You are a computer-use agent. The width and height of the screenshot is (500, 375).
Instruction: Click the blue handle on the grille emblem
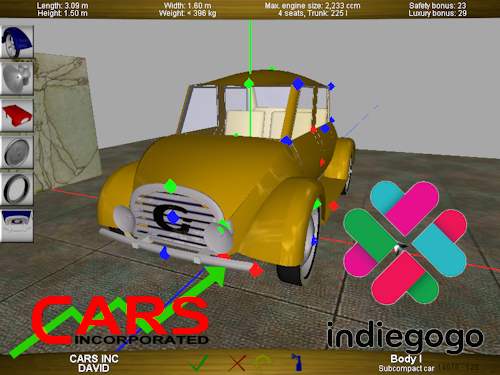173,217
